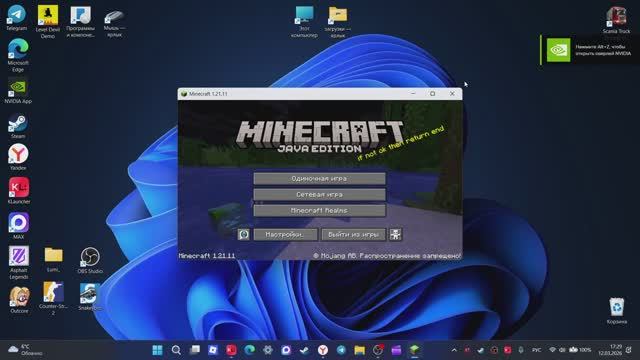The image size is (640, 360).
Task: Select Steam desktop shortcut
Action: pos(18,126)
